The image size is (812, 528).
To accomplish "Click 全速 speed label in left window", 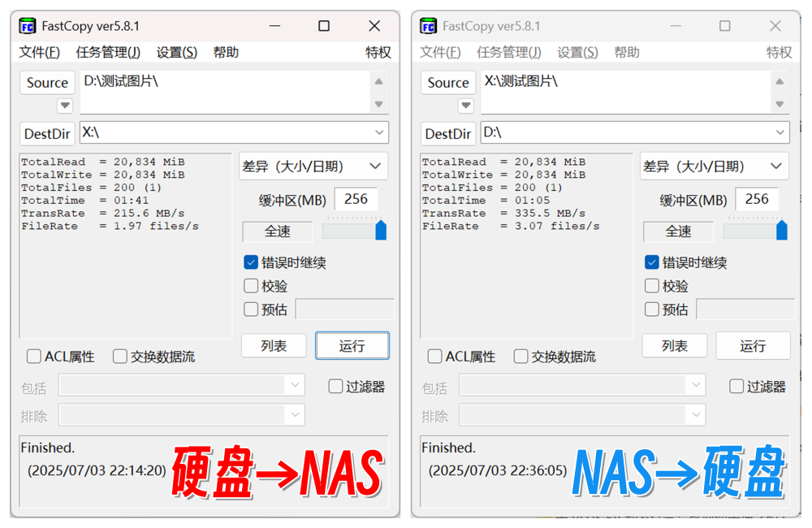I will [x=278, y=232].
